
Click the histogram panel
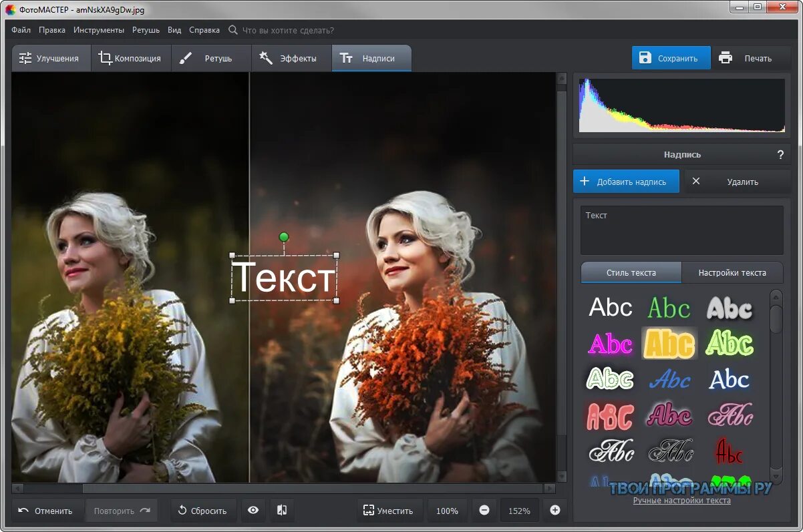682,105
